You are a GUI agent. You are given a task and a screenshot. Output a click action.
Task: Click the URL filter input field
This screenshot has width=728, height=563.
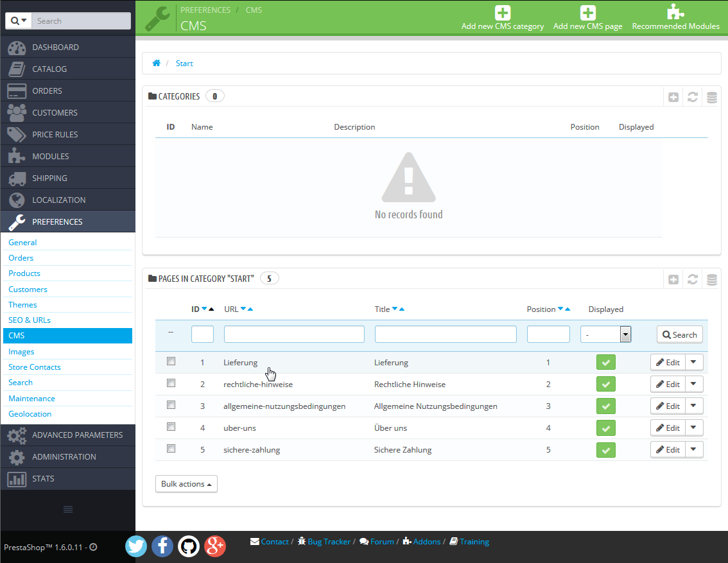(294, 334)
